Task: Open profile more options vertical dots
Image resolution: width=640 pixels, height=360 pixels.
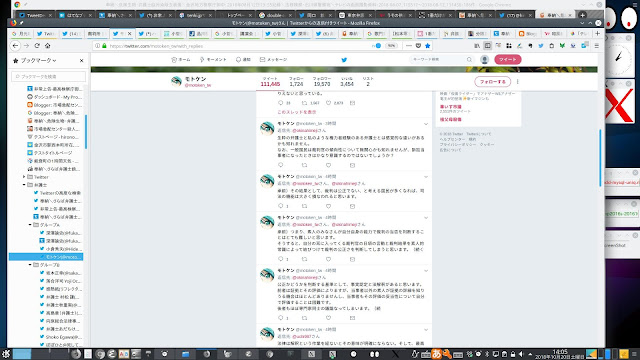Action: (x=518, y=82)
